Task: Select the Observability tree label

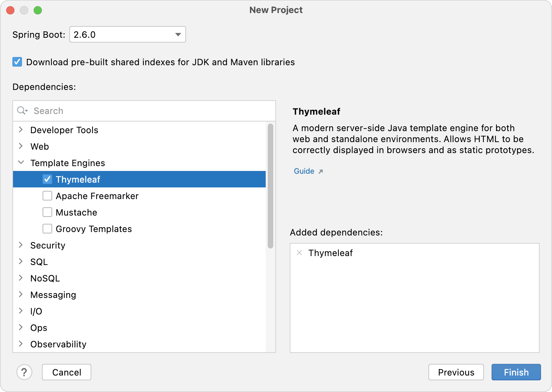Action: pos(58,344)
